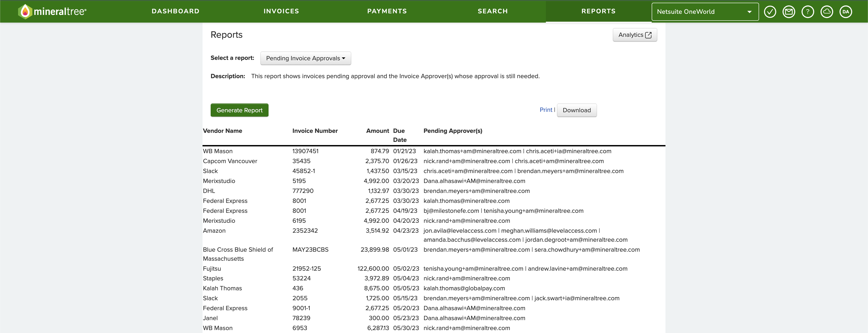Click kalah.thomas@globalpay.com approver
This screenshot has width=868, height=333.
464,288
